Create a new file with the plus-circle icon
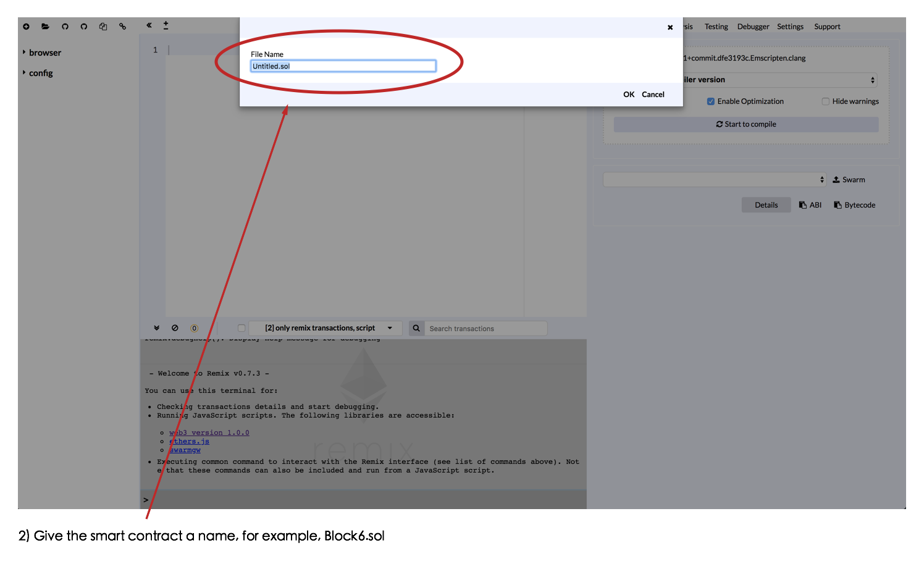 (x=26, y=27)
